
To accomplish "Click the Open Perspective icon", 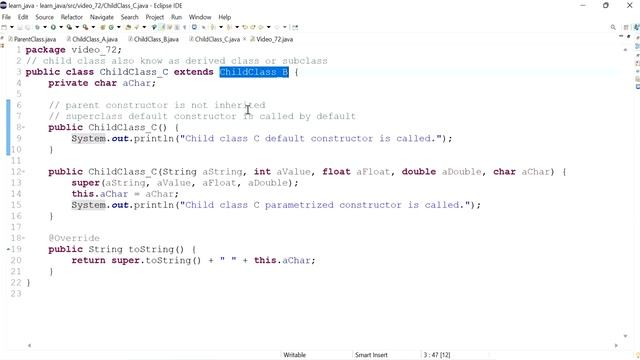I will pyautogui.click(x=626, y=27).
